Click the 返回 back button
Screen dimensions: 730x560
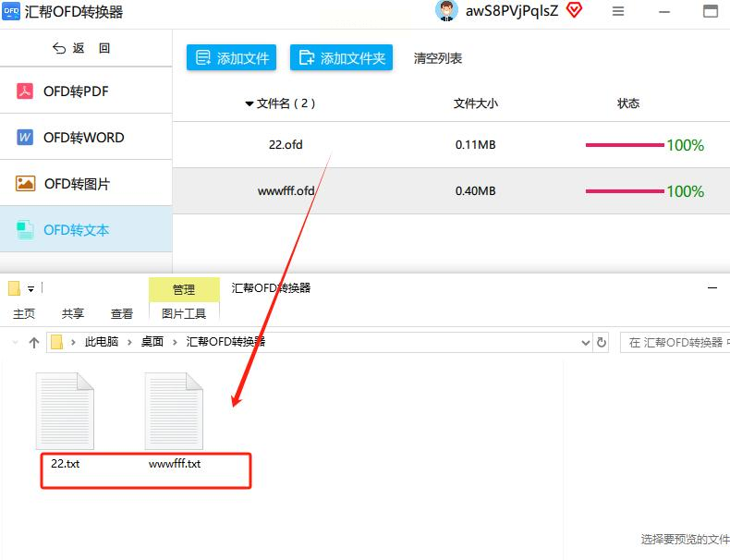(x=81, y=48)
